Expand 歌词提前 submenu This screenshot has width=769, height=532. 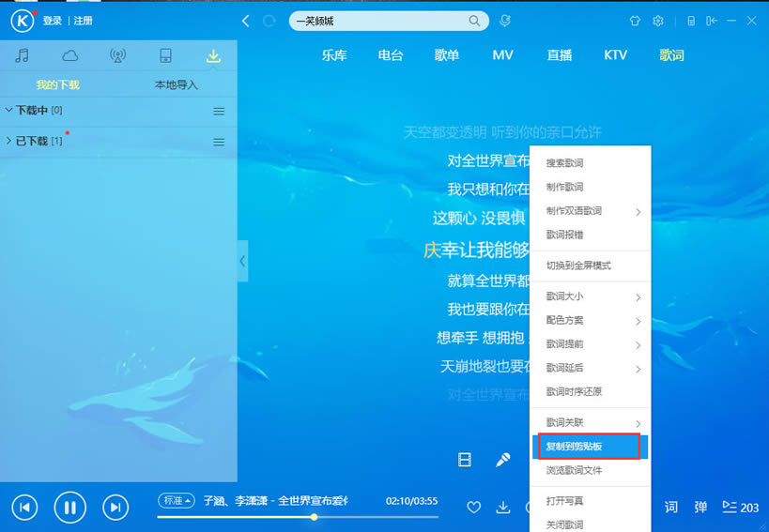(x=591, y=344)
